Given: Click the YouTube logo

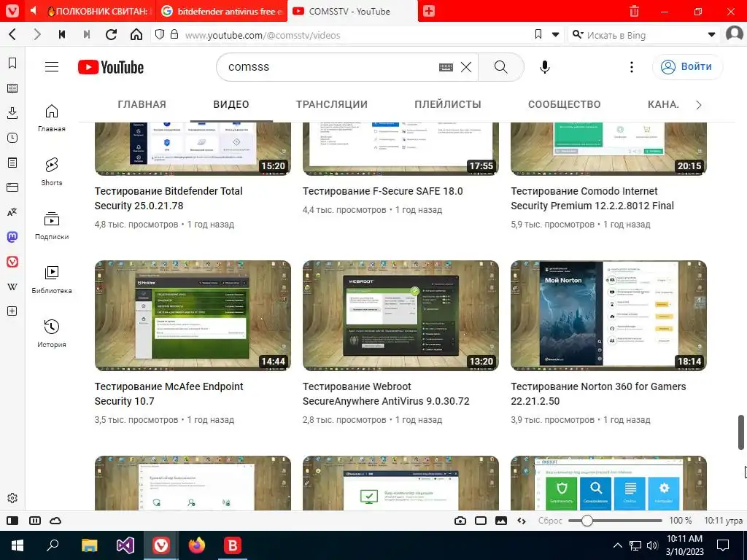Looking at the screenshot, I should [111, 67].
